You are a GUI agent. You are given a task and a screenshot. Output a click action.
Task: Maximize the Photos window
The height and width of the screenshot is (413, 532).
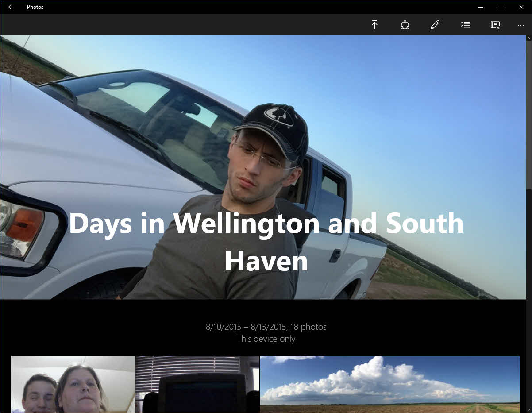point(501,7)
